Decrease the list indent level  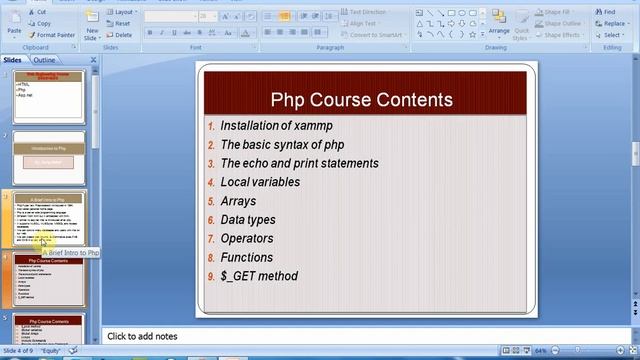(304, 16)
